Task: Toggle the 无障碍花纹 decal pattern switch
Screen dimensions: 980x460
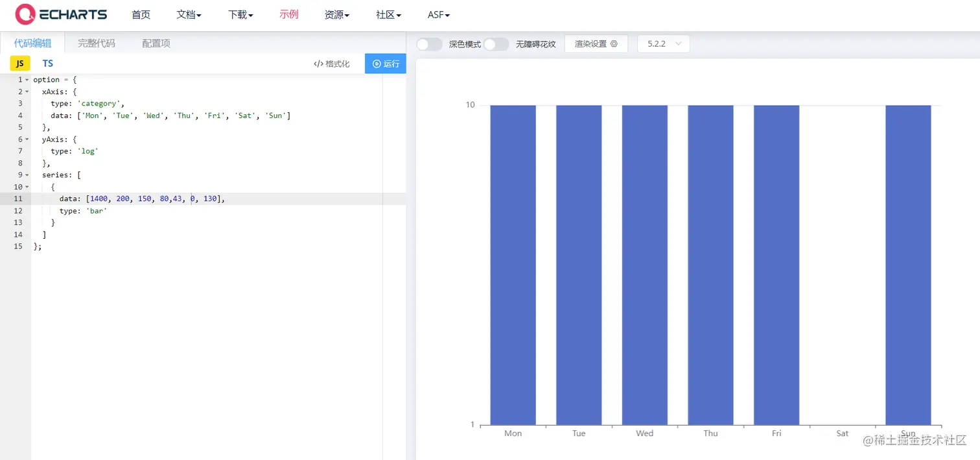Action: (x=496, y=44)
